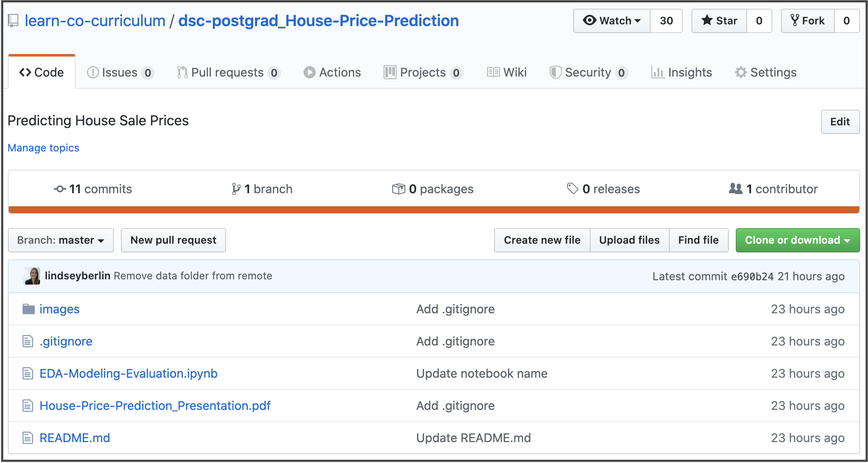Expand the Branch: master selector
This screenshot has width=868, height=463.
(x=61, y=240)
